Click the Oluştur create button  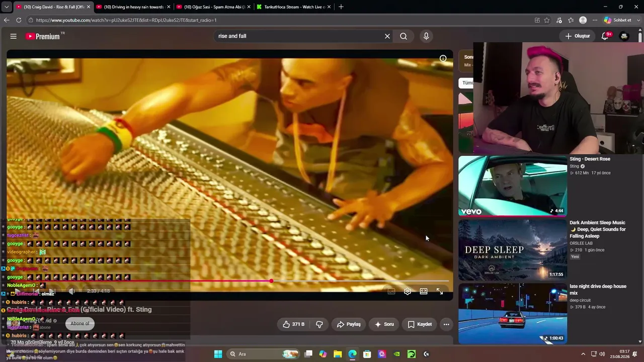click(x=577, y=36)
